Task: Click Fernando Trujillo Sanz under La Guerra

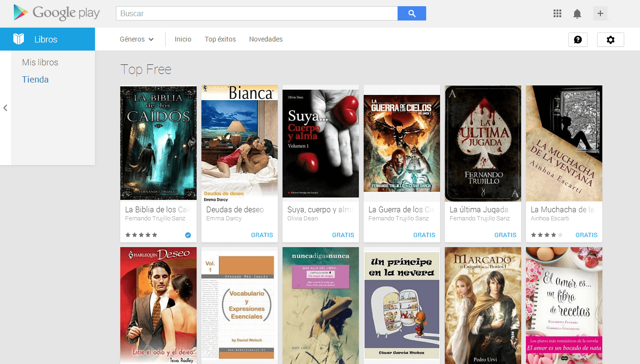Action: click(399, 218)
